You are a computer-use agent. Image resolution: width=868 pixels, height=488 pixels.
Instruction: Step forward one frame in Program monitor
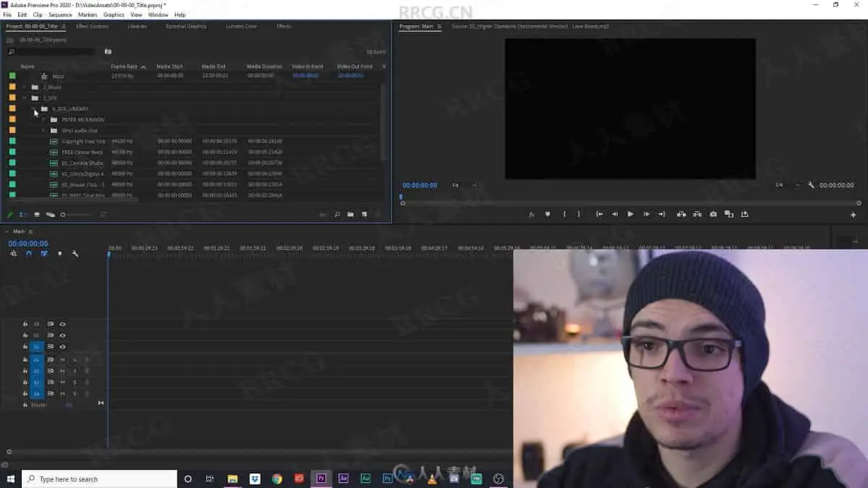tap(647, 214)
